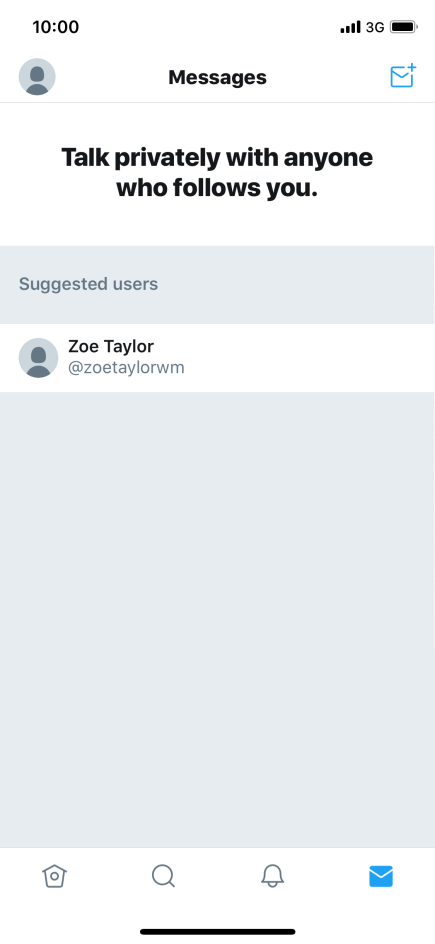Select the Messages envelope tab

(x=381, y=876)
